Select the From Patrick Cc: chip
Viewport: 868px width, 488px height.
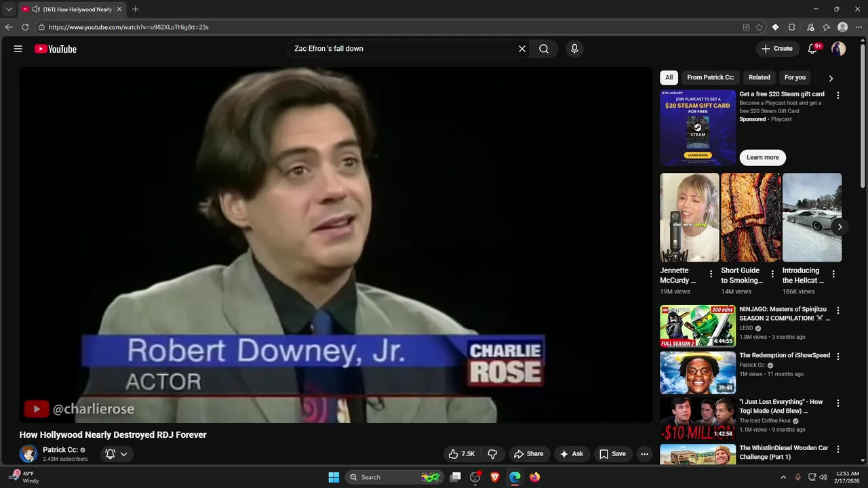(711, 77)
